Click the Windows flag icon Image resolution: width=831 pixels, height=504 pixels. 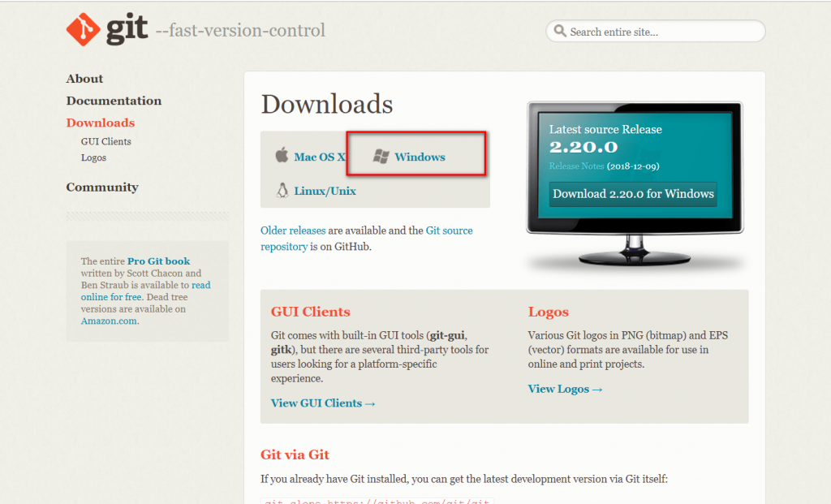click(x=381, y=157)
